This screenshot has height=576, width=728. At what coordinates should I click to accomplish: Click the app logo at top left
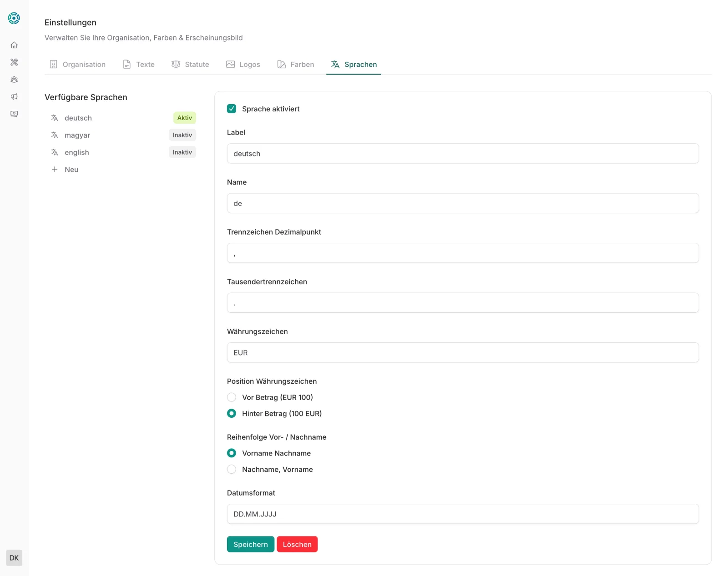pyautogui.click(x=14, y=18)
